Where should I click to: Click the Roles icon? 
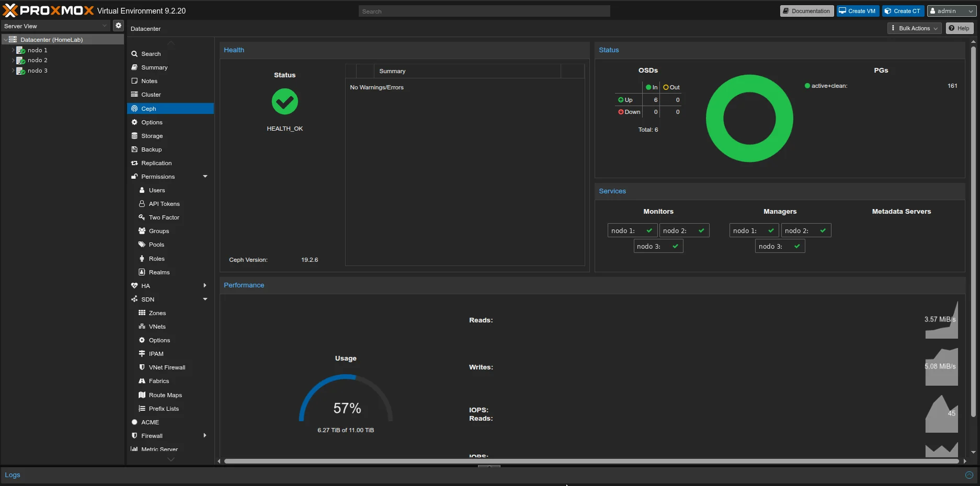click(142, 259)
